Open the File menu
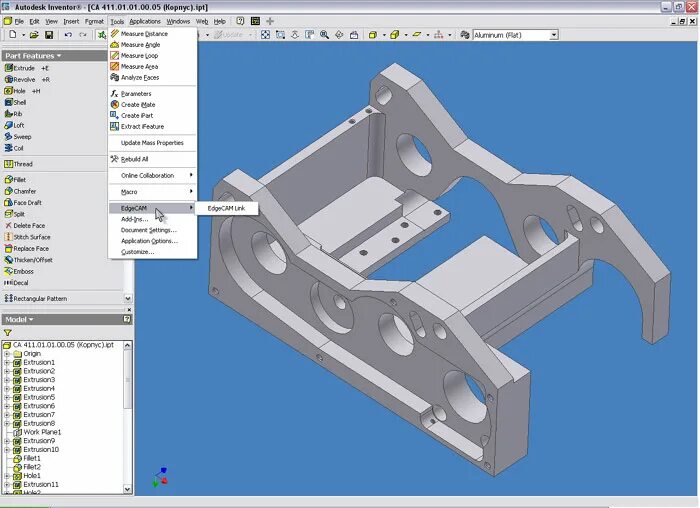Screen dimensions: 700x508 coord(19,21)
